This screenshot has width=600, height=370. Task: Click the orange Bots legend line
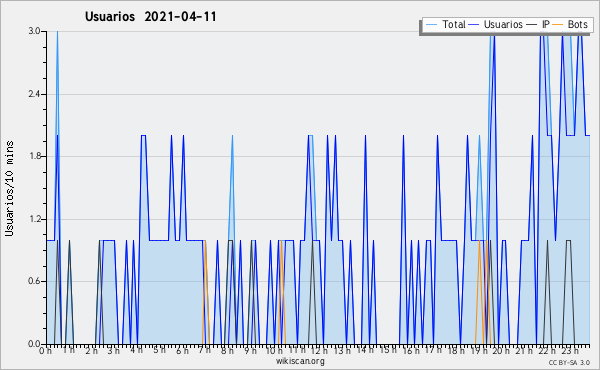[558, 24]
